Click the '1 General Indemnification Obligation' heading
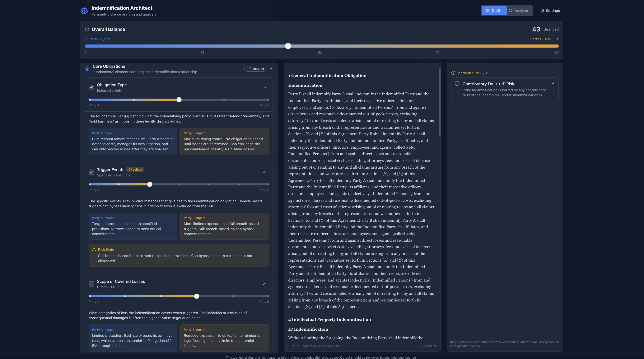Viewport: 644px width, 359px height. (x=327, y=76)
